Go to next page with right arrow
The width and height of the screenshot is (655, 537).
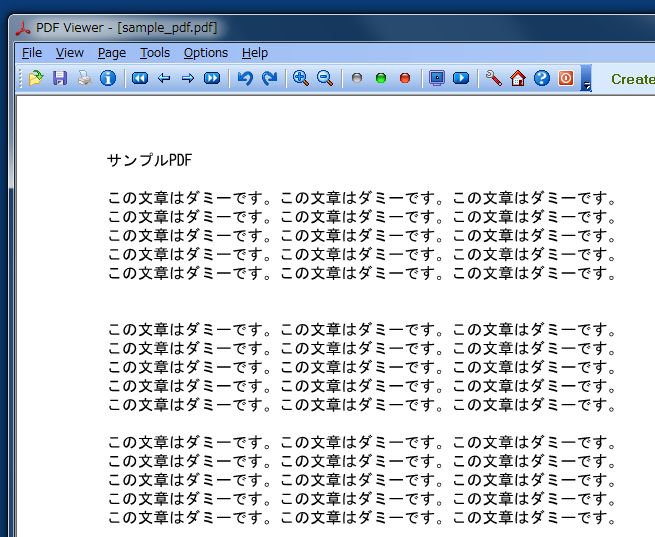coord(188,78)
